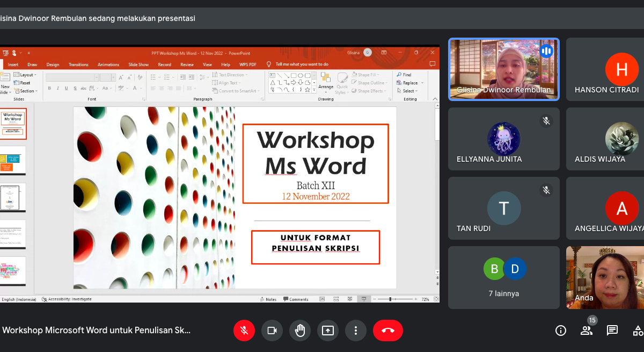Toggle text Shadow formatting

pos(75,89)
